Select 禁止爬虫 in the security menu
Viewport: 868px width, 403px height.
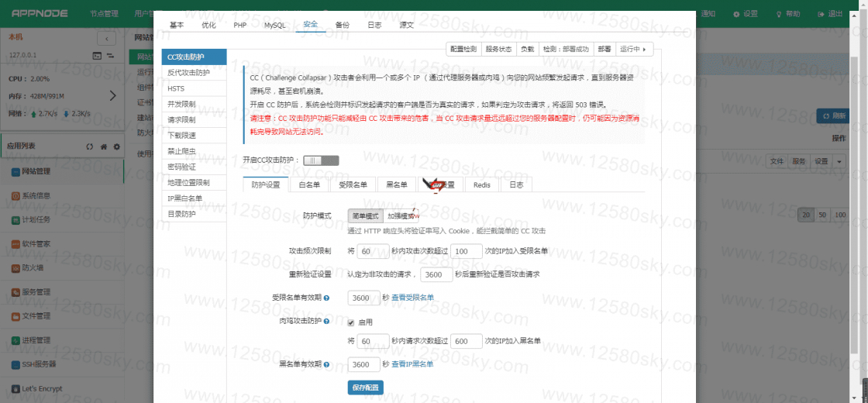(x=194, y=151)
